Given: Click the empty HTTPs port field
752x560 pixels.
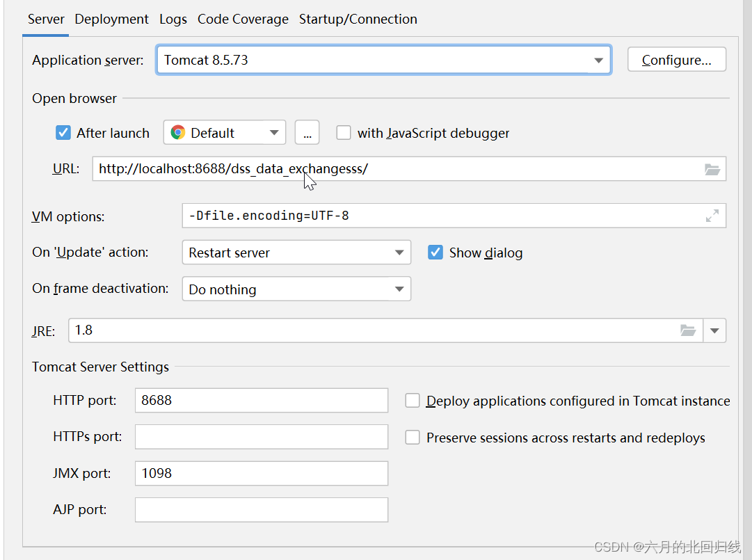Looking at the screenshot, I should (262, 437).
